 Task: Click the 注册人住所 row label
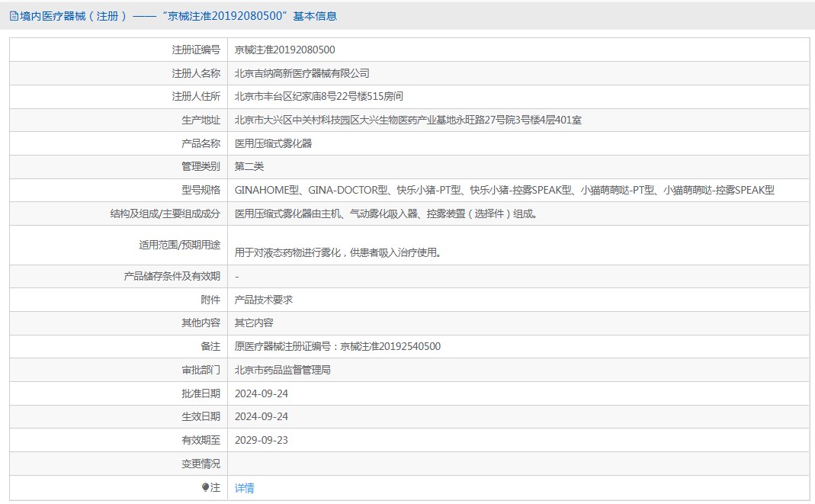[196, 96]
